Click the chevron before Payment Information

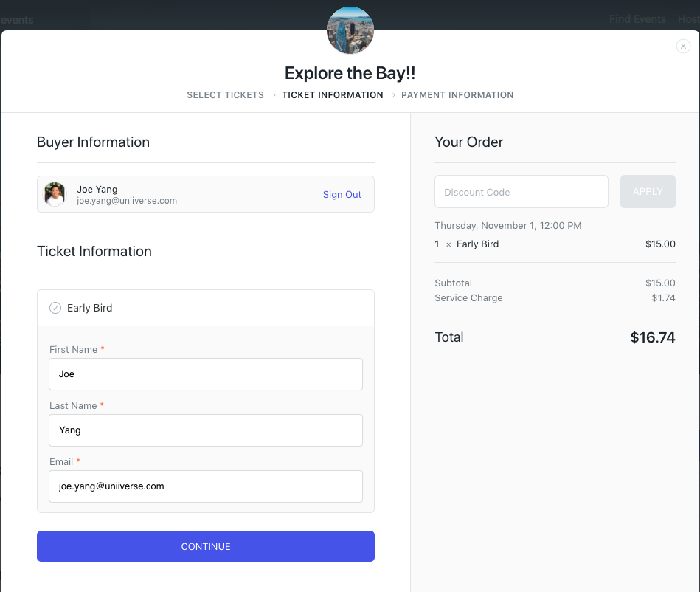coord(393,95)
